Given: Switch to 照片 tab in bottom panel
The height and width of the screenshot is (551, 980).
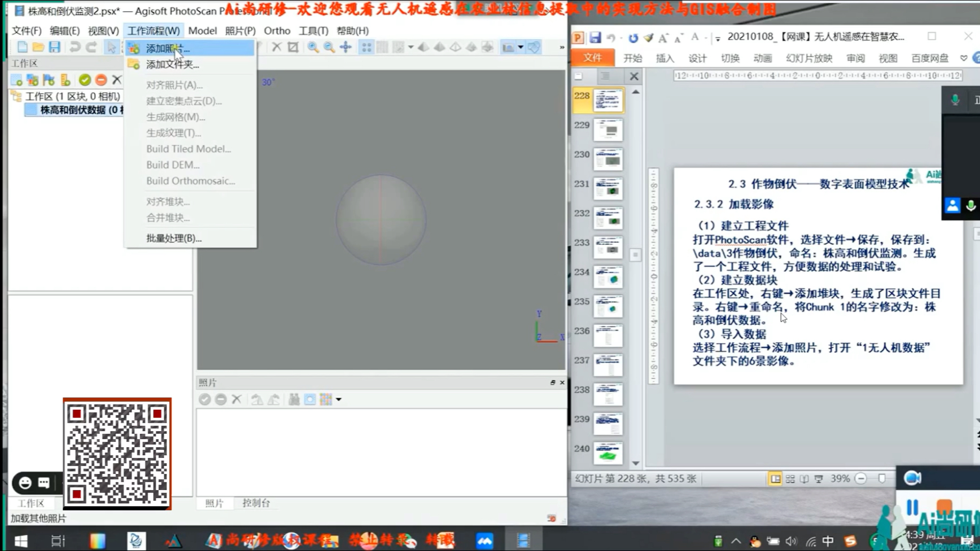Looking at the screenshot, I should (x=214, y=503).
